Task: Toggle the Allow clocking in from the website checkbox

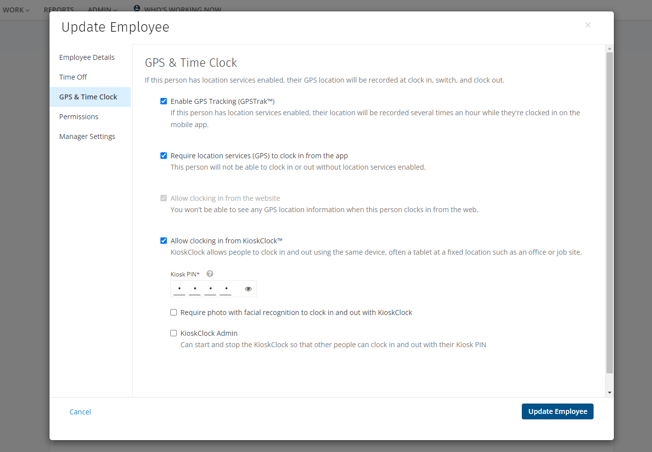Action: coord(163,198)
